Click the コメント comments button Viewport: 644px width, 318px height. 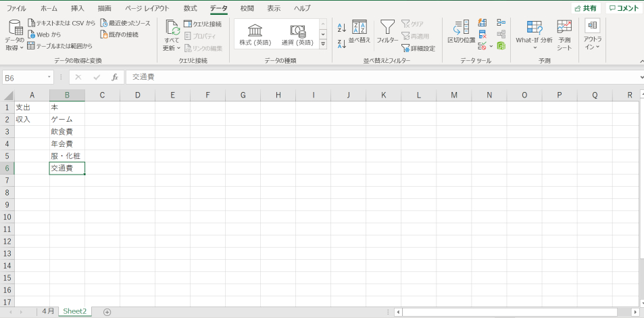pos(624,8)
